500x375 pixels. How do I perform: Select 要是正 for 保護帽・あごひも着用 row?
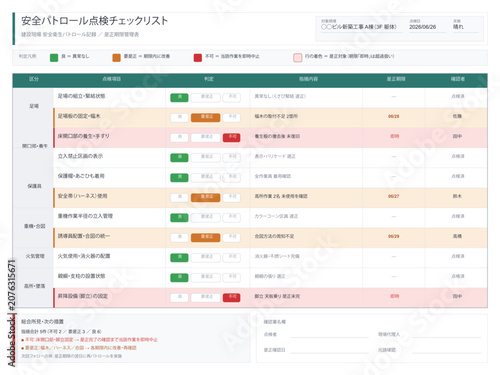click(205, 177)
